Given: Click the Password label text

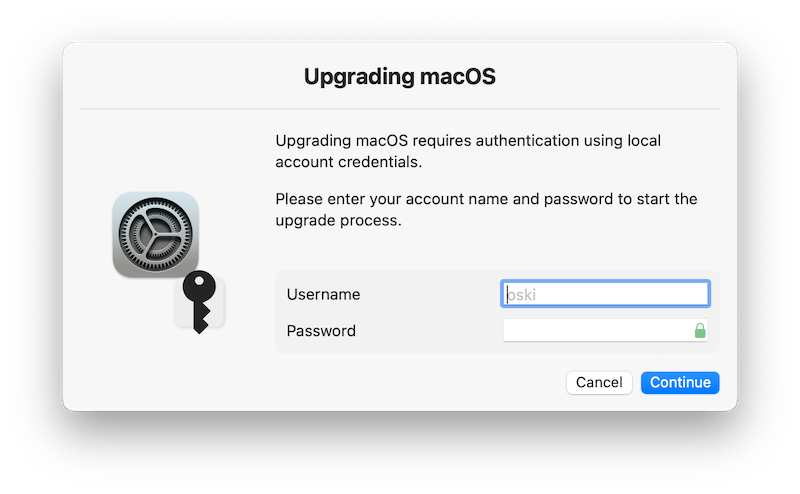Looking at the screenshot, I should [321, 331].
